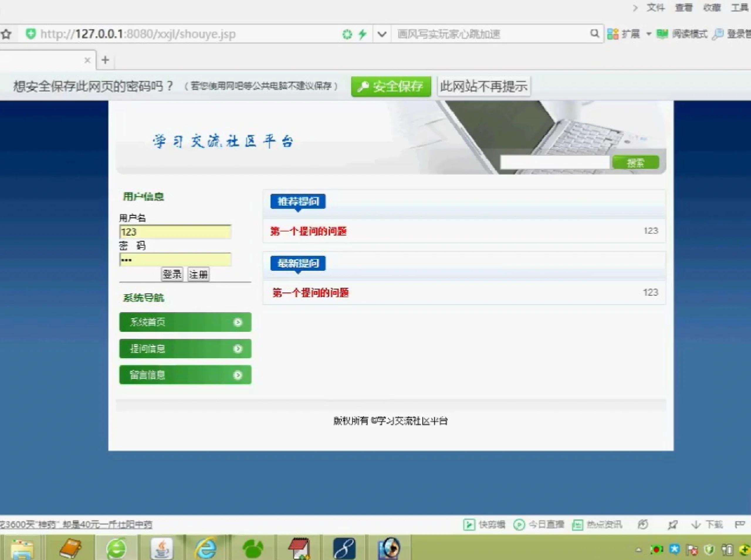Screen dimensions: 751x560
Task: Click the lightning page-accelerate icon in address bar
Action: [x=363, y=33]
